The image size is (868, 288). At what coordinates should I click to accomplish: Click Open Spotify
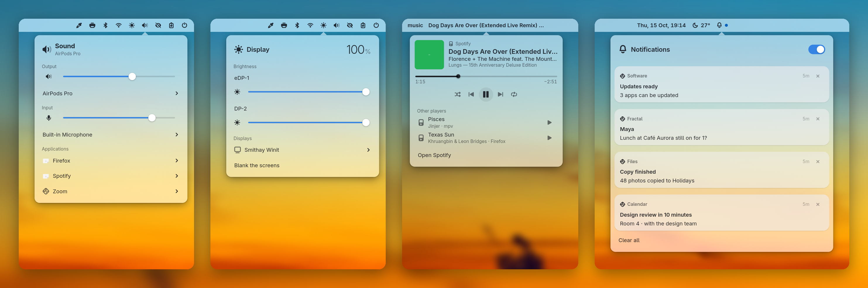tap(434, 155)
